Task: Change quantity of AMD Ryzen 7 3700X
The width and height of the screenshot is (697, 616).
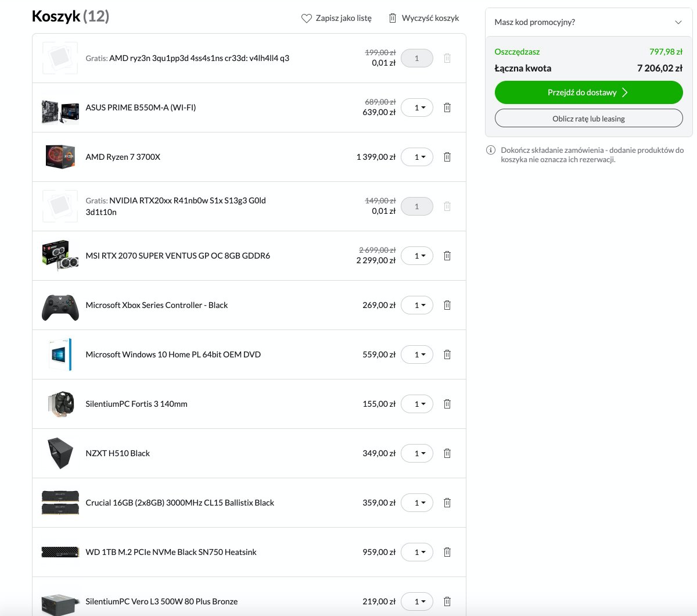Action: (x=417, y=157)
